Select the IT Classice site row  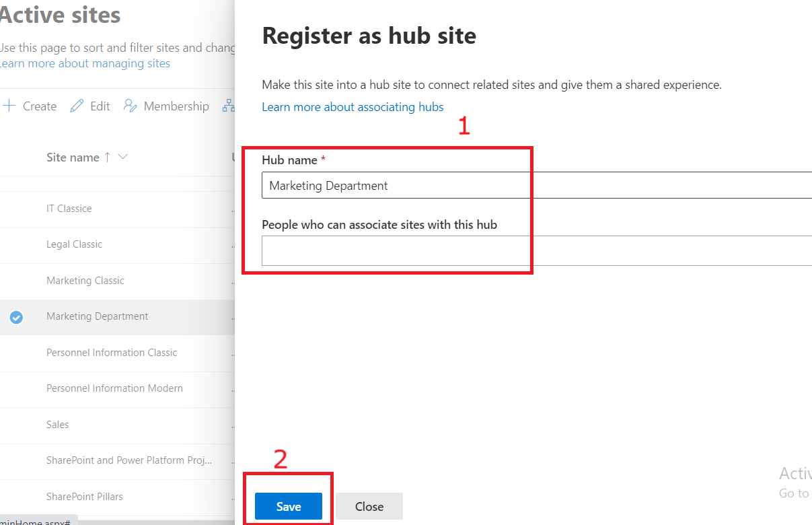[69, 209]
